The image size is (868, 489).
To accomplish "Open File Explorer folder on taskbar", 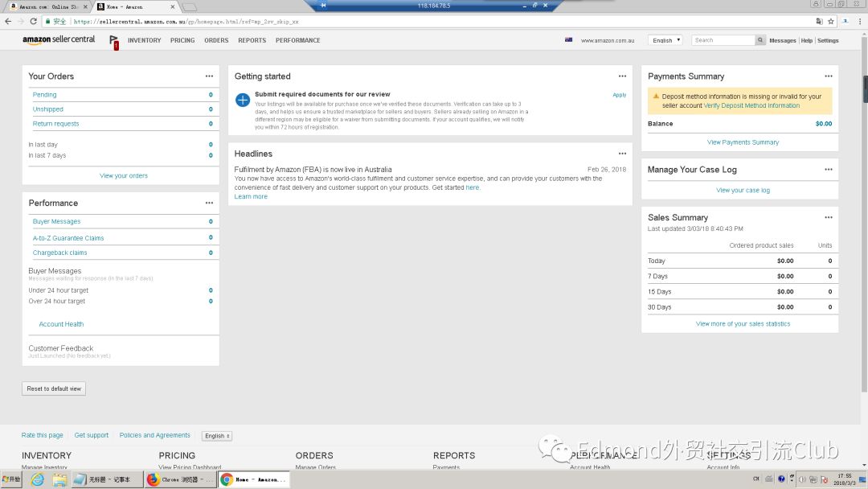I will click(59, 479).
